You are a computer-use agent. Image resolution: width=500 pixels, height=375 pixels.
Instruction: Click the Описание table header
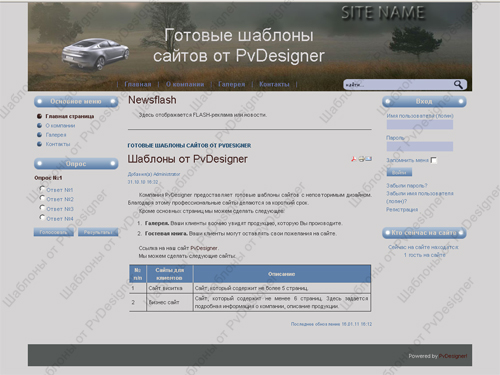[282, 274]
